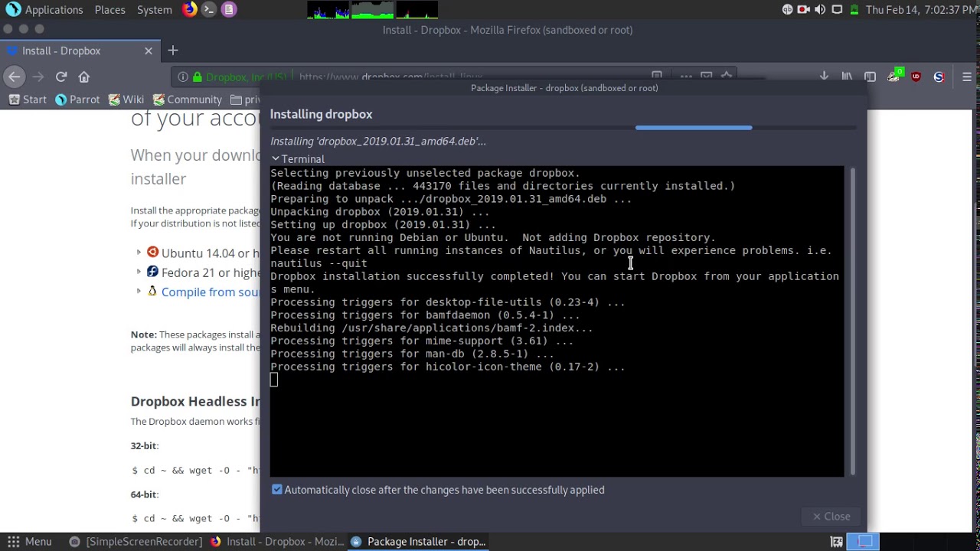Open the Parrot bookmark
Screen dimensions: 980x551
[x=77, y=99]
